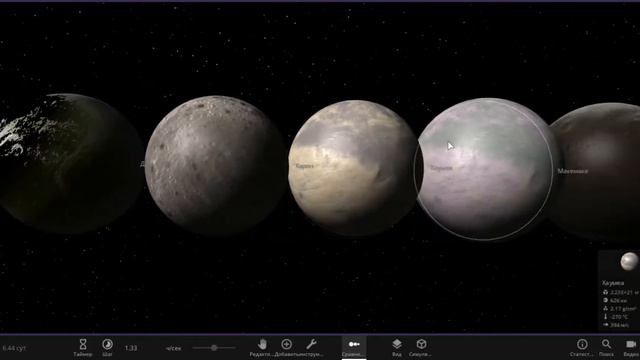The height and width of the screenshot is (360, 640).
Task: Click the radius icon in Haumea info card
Action: click(x=606, y=300)
